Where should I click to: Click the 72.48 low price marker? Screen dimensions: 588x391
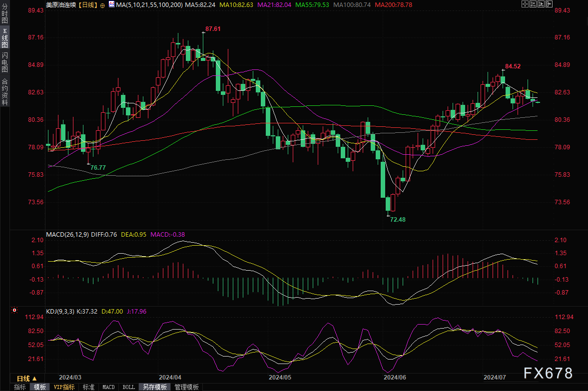click(x=398, y=220)
